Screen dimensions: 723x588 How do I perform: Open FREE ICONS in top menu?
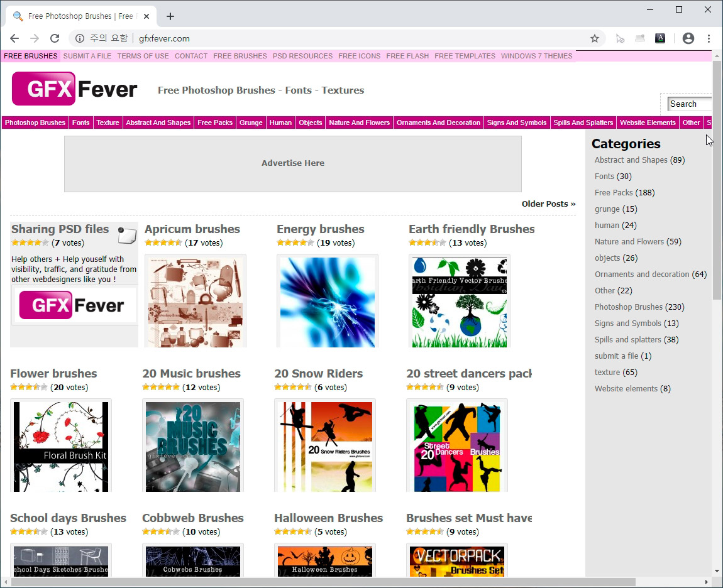pos(359,56)
